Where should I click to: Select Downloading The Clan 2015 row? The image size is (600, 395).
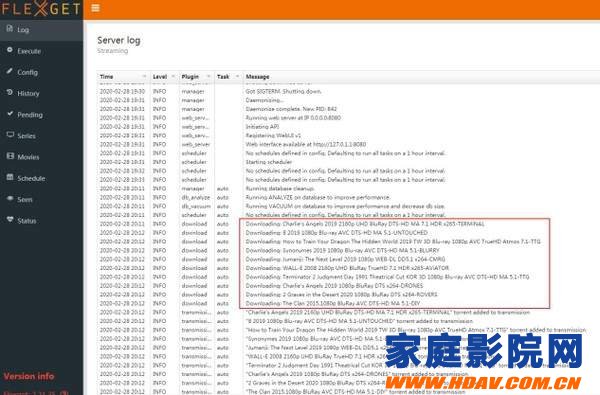(x=333, y=303)
